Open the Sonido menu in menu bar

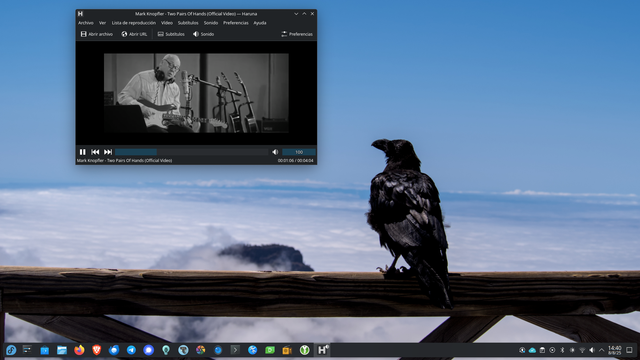pyautogui.click(x=211, y=23)
